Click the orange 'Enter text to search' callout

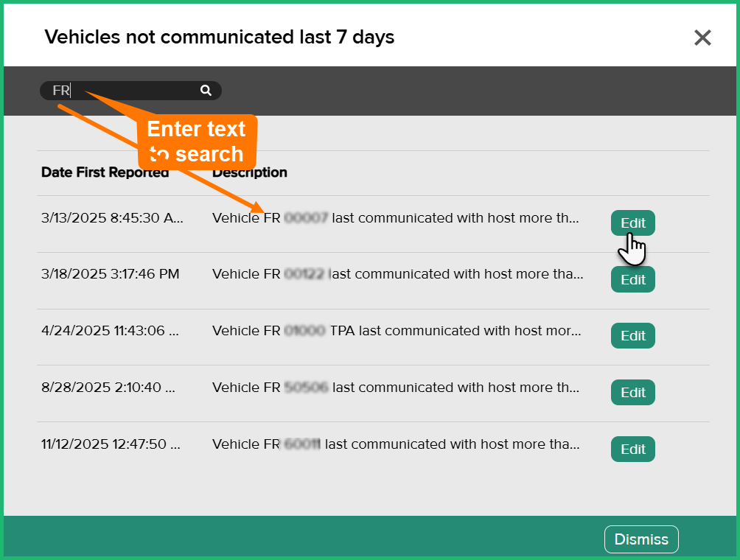click(196, 141)
